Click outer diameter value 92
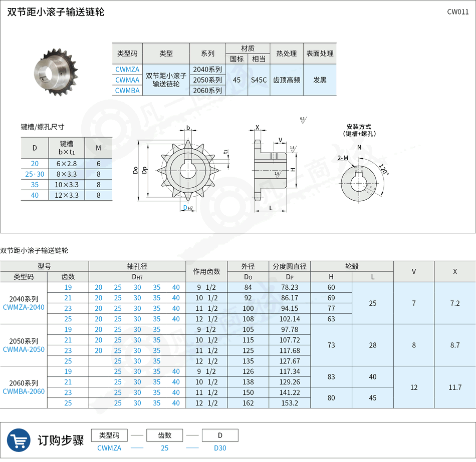The image size is (476, 462). click(x=248, y=298)
